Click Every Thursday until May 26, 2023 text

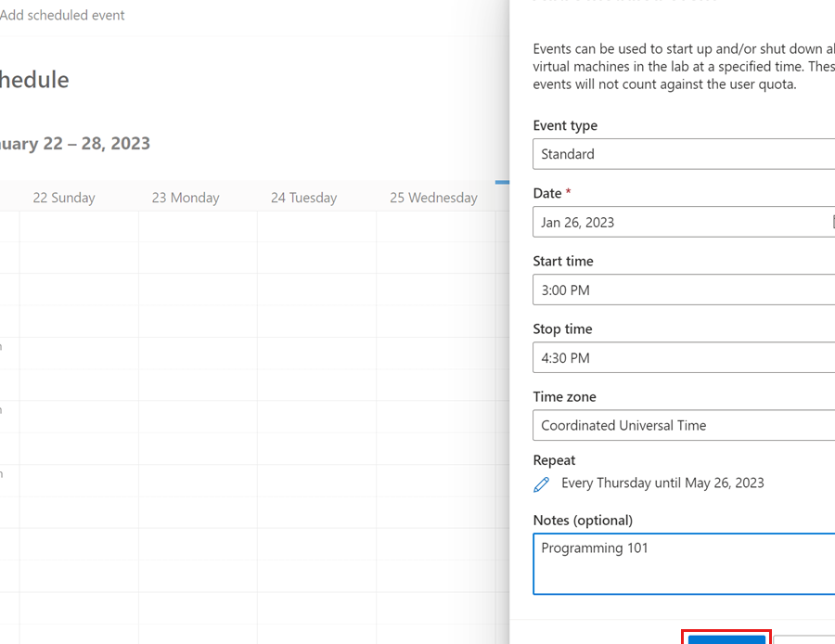pos(662,483)
